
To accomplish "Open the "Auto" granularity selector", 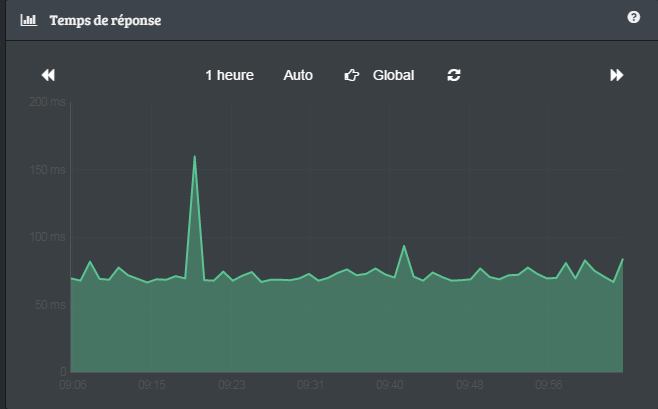I will click(298, 75).
